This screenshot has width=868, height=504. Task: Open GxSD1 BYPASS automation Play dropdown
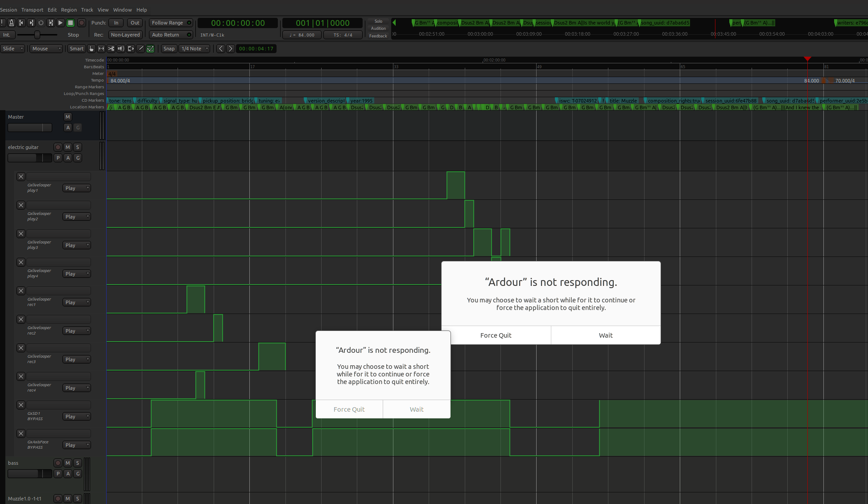click(x=77, y=417)
